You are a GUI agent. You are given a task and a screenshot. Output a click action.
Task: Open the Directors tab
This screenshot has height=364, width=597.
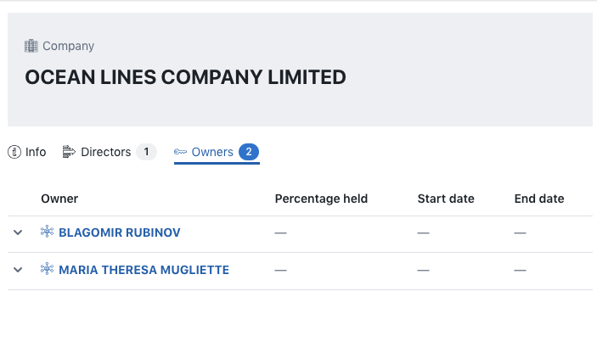[x=105, y=152]
